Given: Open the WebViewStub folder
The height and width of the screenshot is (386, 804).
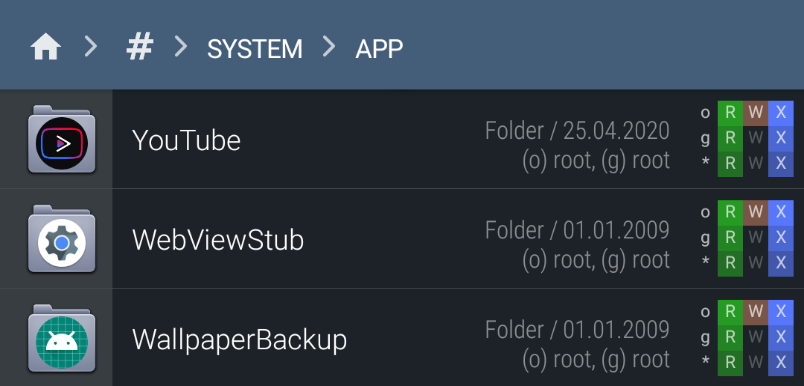Looking at the screenshot, I should point(402,239).
